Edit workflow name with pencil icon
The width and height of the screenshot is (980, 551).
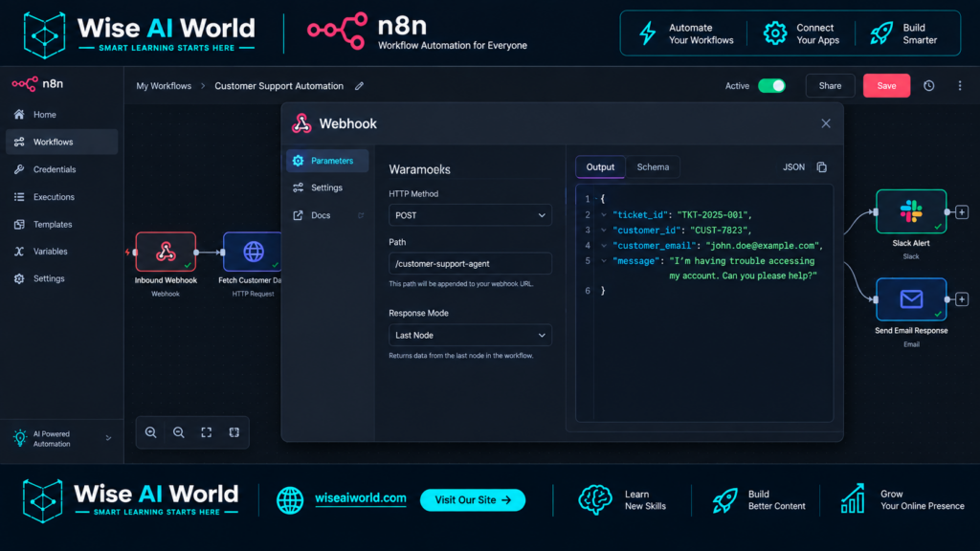coord(360,86)
